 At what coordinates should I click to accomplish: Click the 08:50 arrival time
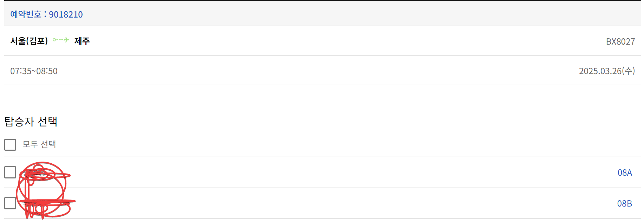(x=47, y=71)
